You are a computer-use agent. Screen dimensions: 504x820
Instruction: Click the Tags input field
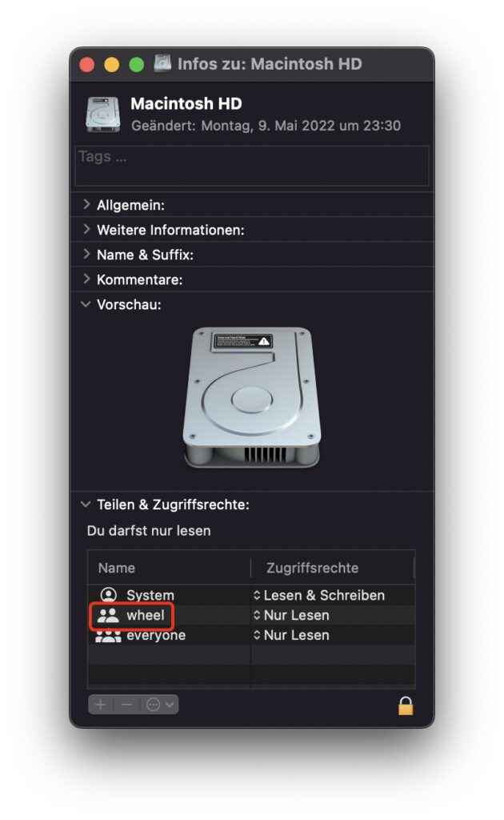[240, 166]
